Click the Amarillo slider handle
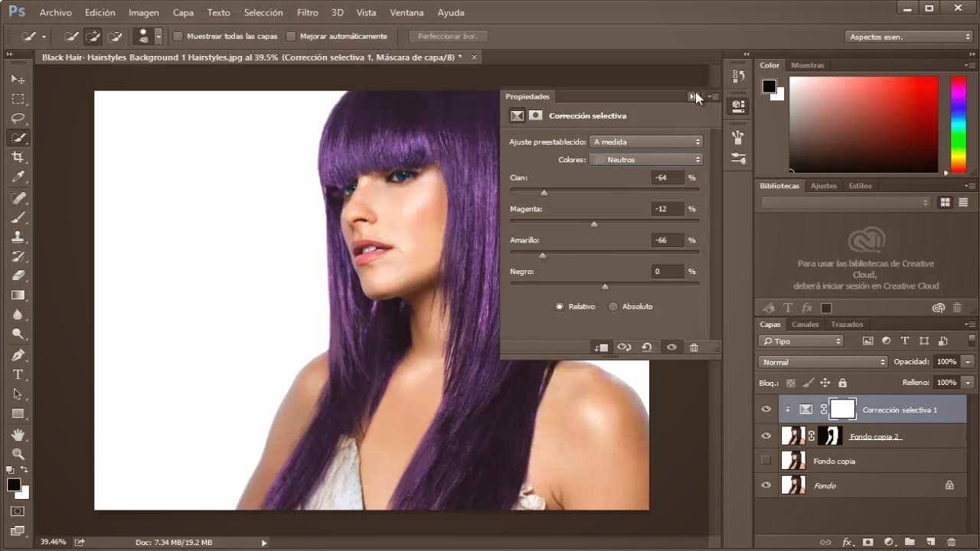 pyautogui.click(x=543, y=256)
